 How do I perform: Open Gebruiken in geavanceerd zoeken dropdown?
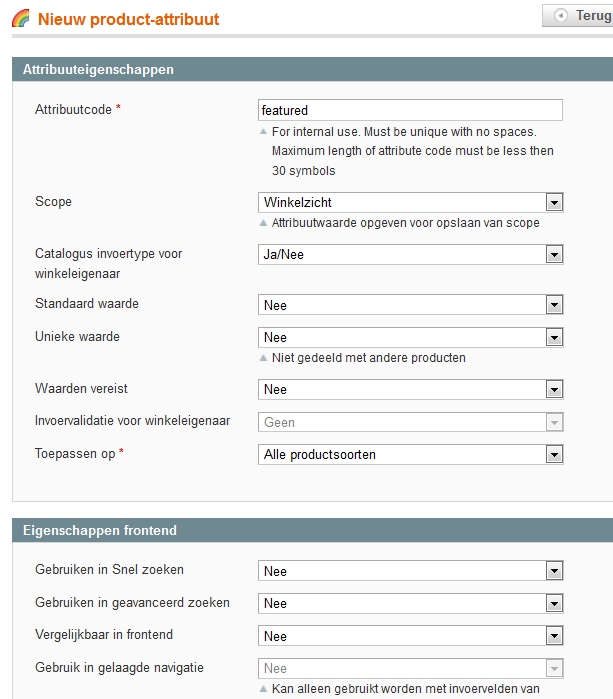(x=411, y=604)
